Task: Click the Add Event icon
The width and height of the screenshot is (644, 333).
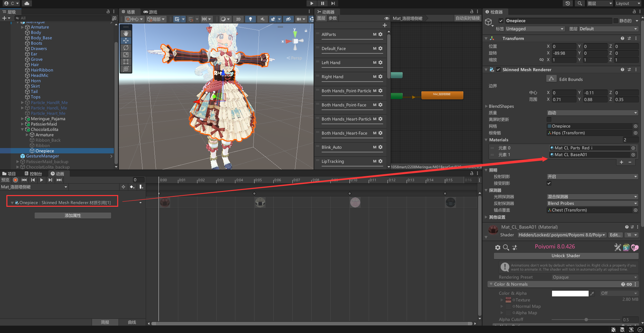Action: 141,187
